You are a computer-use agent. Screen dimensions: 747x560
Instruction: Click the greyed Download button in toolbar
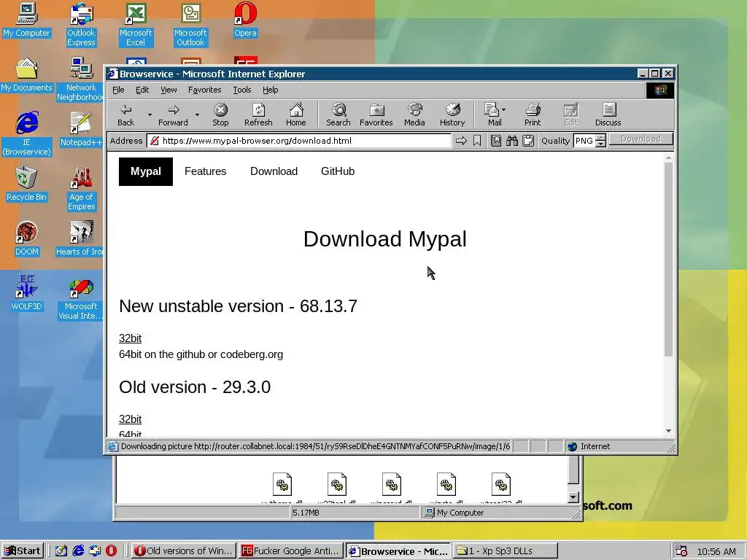point(640,139)
